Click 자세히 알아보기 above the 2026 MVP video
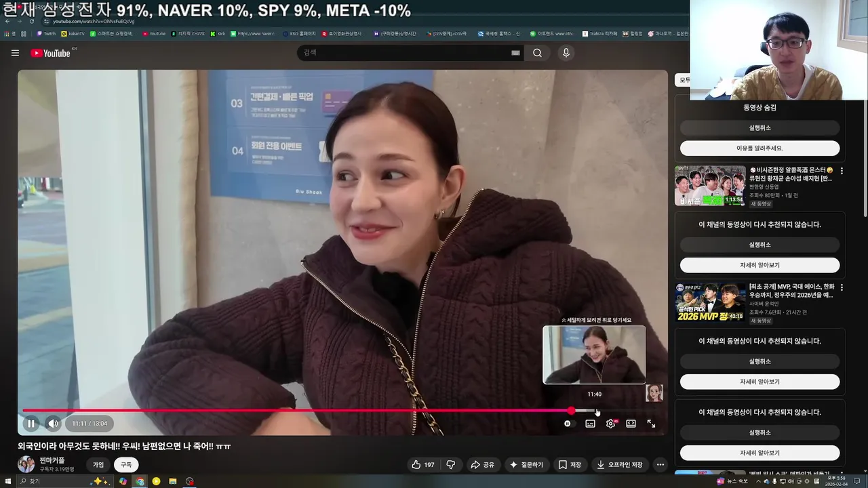This screenshot has height=488, width=868. pyautogui.click(x=759, y=265)
